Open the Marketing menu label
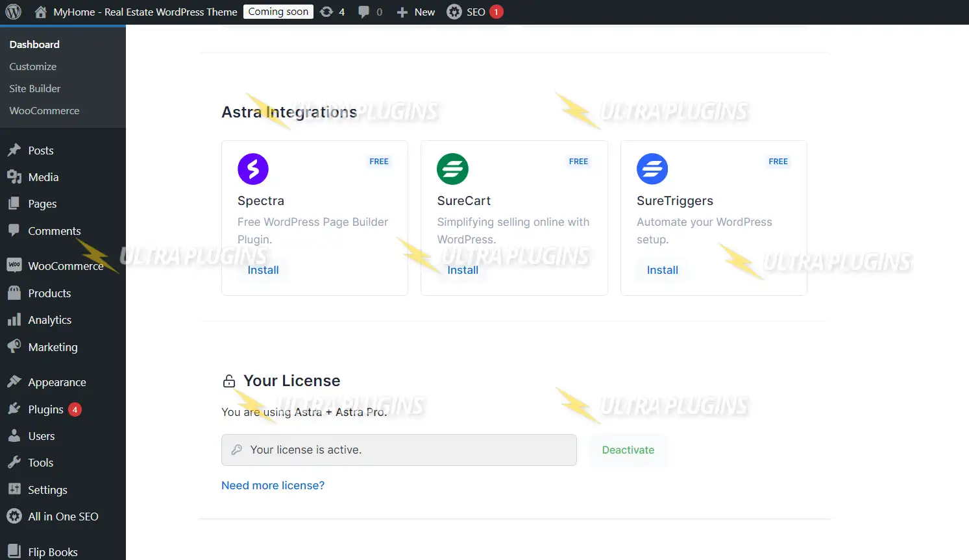This screenshot has width=969, height=560. (53, 347)
